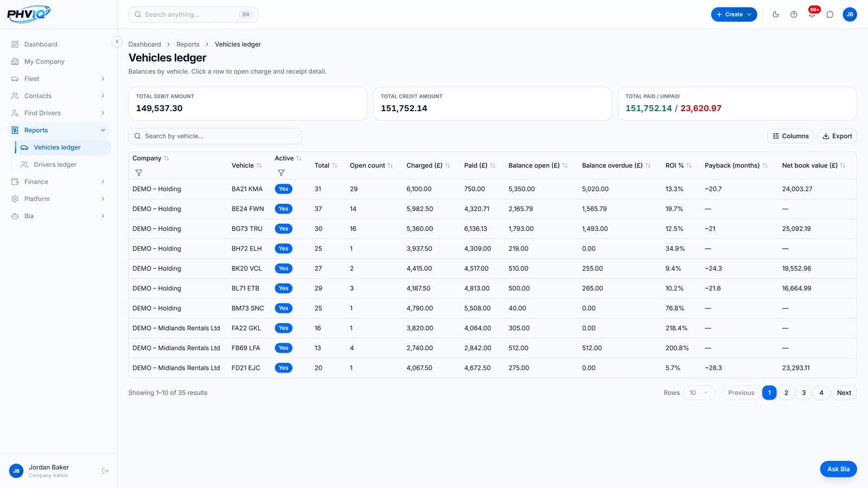Open notifications bell with 99+ badge

coord(812,15)
